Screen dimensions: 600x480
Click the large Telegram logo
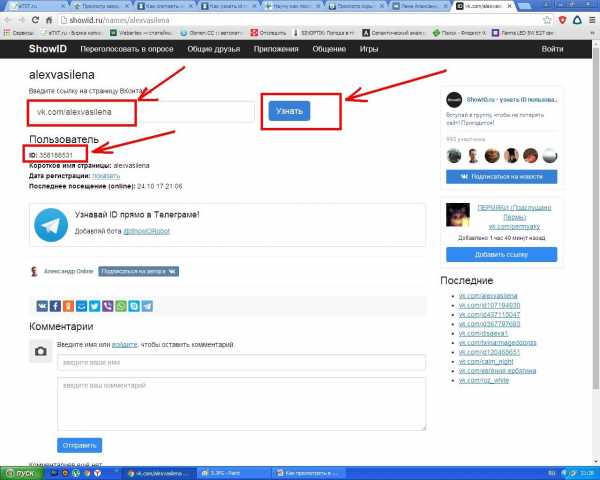[x=51, y=225]
